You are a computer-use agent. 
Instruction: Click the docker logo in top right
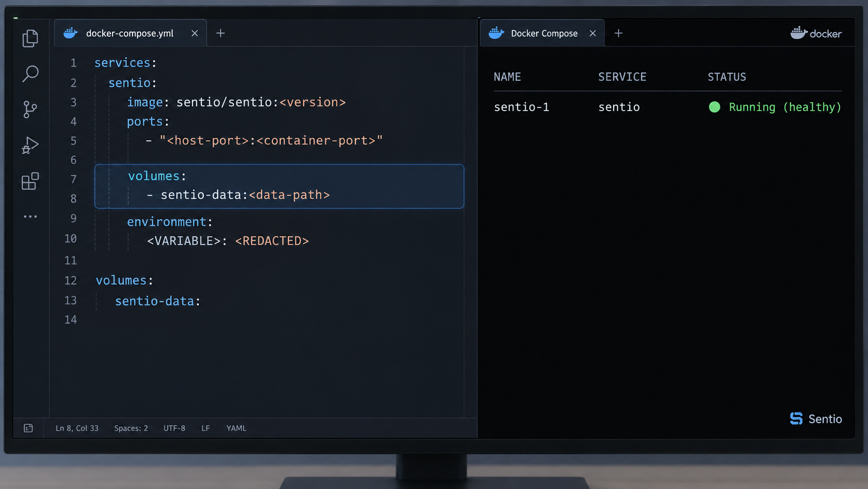(816, 33)
